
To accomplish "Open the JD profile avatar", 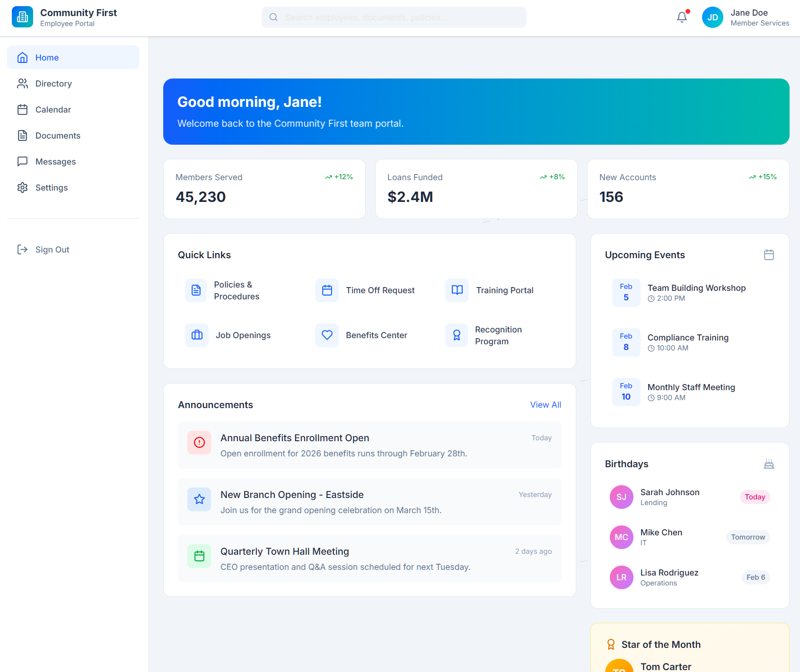I will pos(712,17).
